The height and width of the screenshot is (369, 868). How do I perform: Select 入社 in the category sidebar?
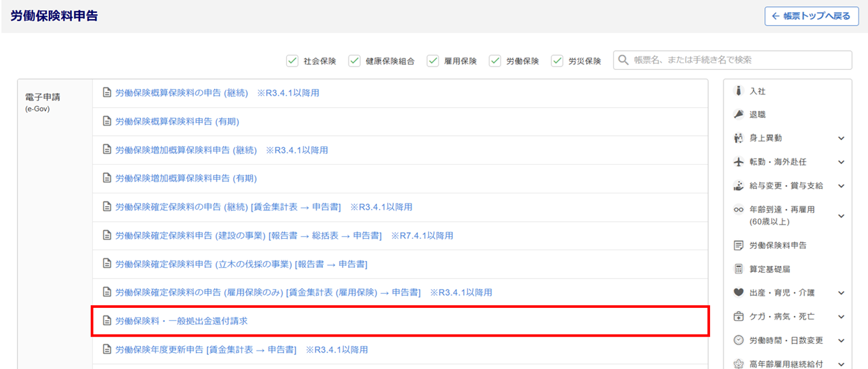[757, 91]
